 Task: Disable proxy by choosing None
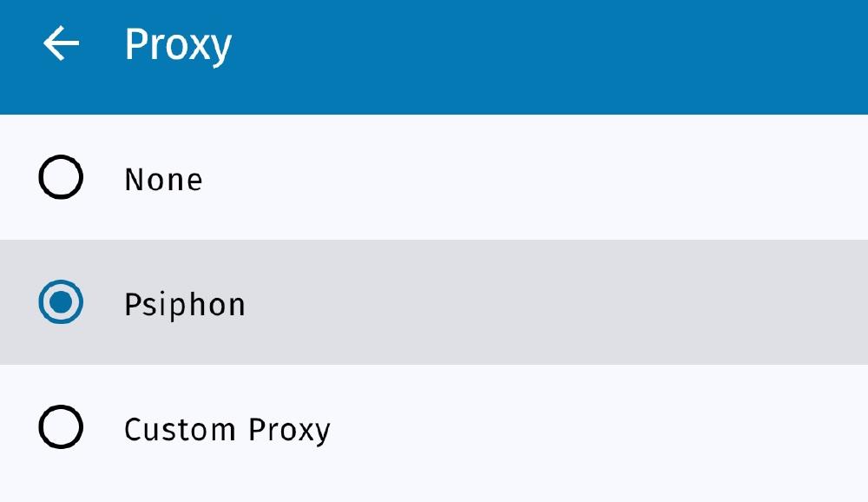(x=61, y=179)
